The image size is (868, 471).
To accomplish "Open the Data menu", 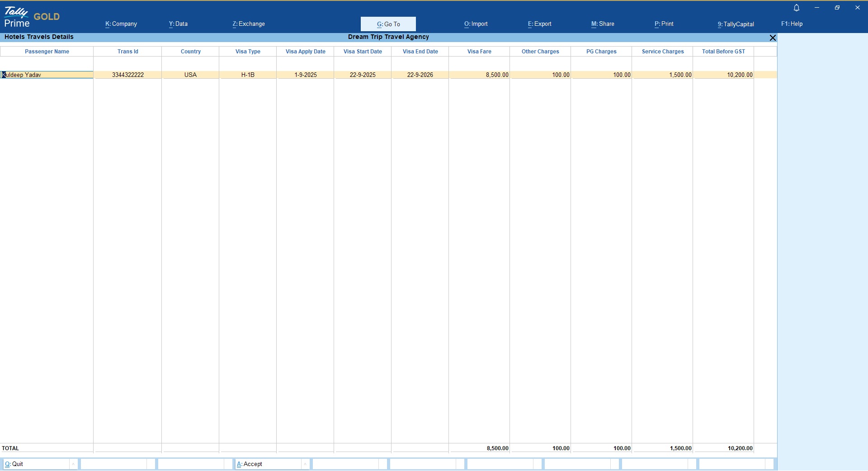I will [x=178, y=24].
